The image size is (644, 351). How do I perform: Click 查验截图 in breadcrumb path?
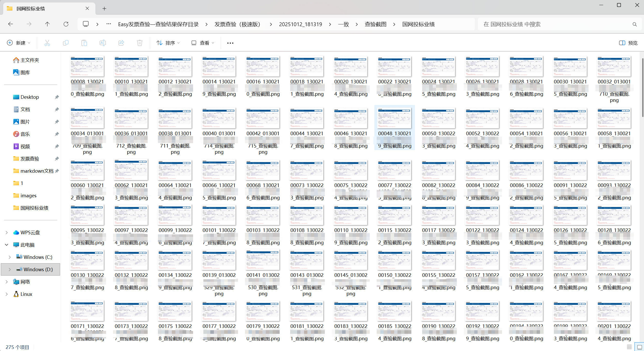pos(375,24)
